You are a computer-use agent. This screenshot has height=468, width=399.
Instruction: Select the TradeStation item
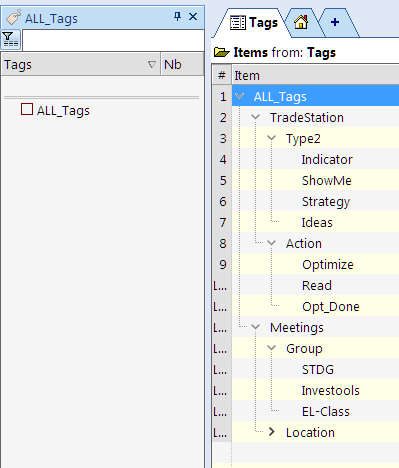[x=307, y=118]
